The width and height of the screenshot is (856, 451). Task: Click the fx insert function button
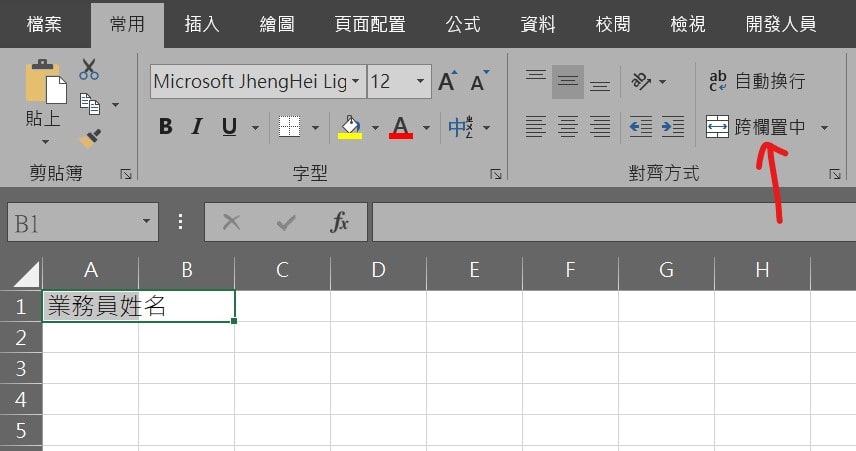339,222
